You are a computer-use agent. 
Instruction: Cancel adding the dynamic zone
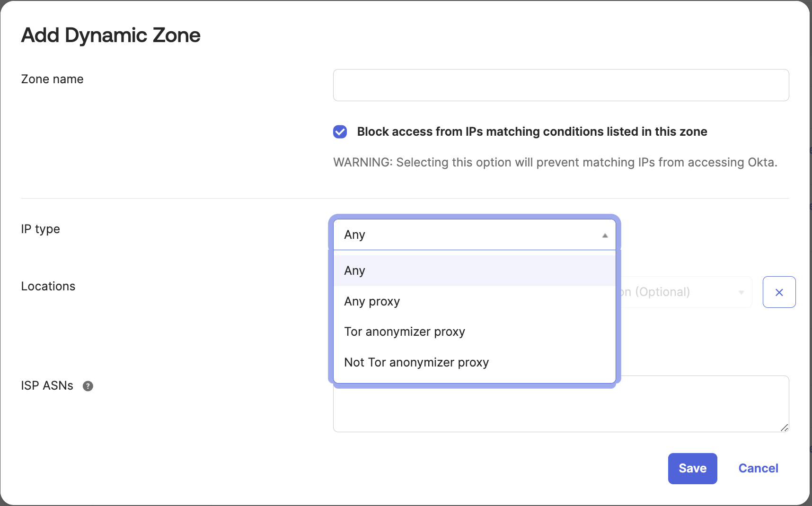point(758,468)
